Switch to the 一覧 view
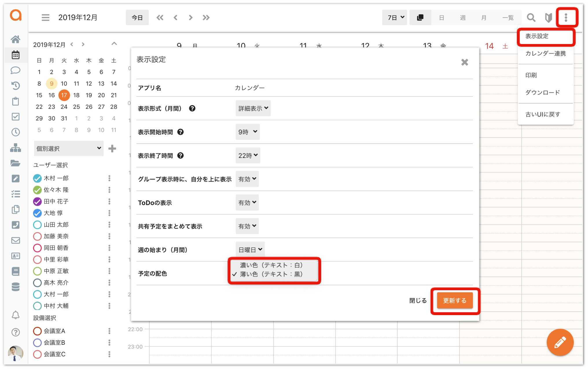 (x=508, y=17)
